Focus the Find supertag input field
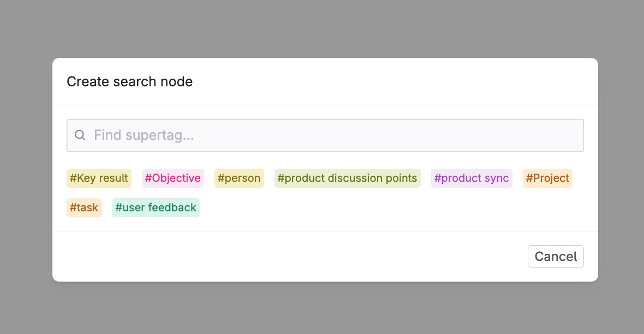The image size is (644, 334). coord(325,135)
